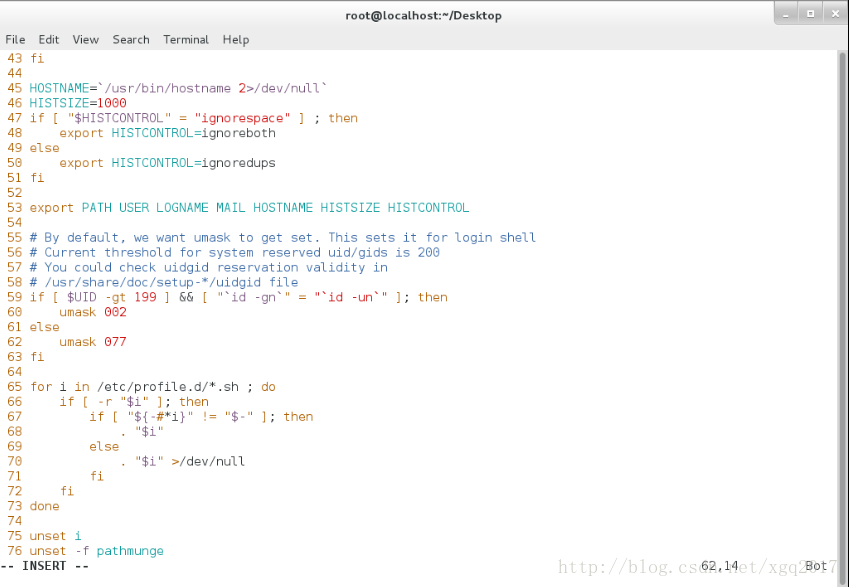849x587 pixels.
Task: Click export HISTCONTROL=ignoreboth line
Action: tap(167, 133)
